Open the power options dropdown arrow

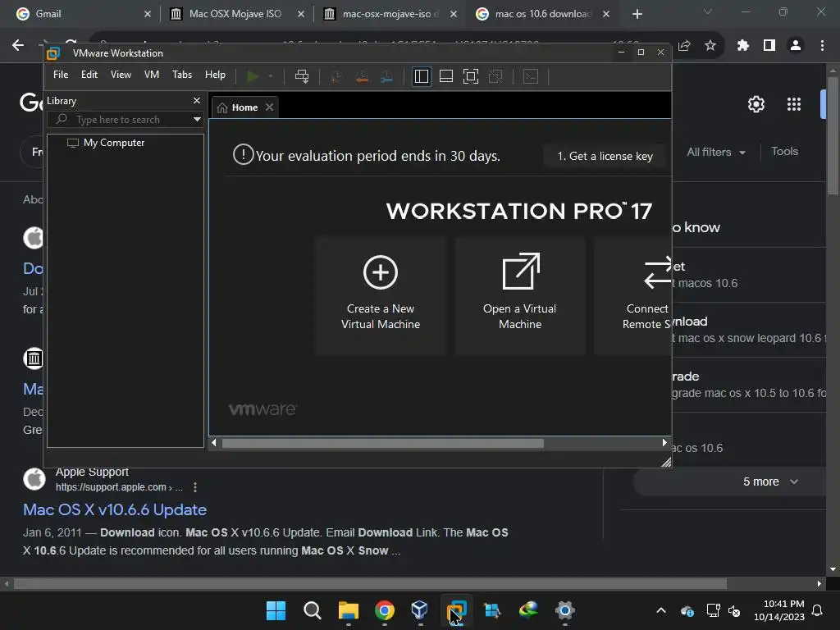point(271,76)
